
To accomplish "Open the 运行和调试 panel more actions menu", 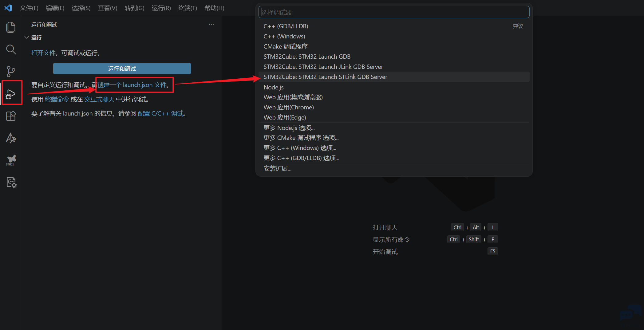I will coord(211,25).
